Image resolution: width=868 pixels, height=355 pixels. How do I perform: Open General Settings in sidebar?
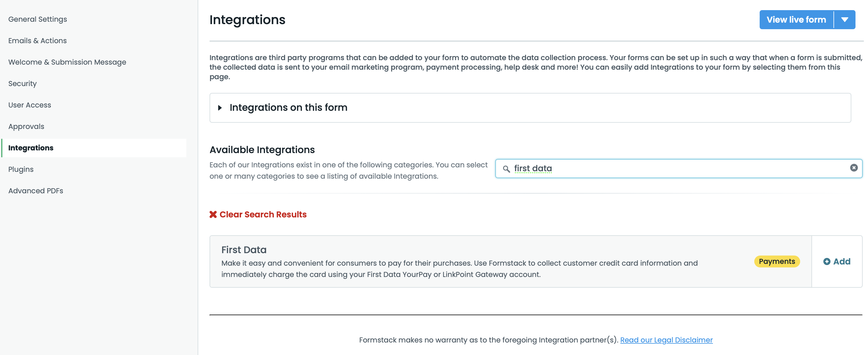pyautogui.click(x=38, y=19)
